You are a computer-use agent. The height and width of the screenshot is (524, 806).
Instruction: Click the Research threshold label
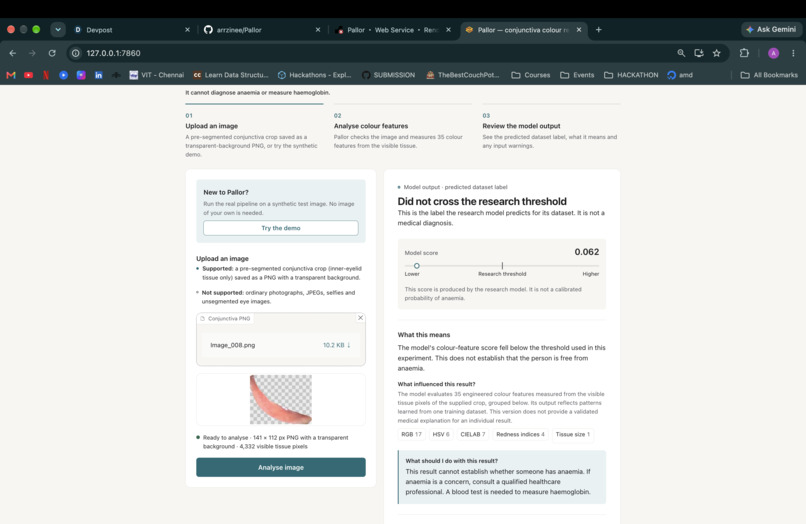coord(502,274)
